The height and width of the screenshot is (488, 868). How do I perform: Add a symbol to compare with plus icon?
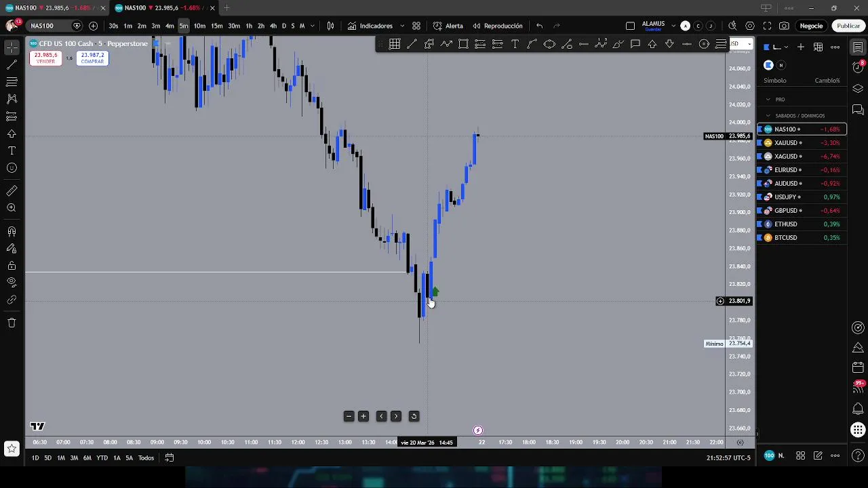[x=93, y=26]
